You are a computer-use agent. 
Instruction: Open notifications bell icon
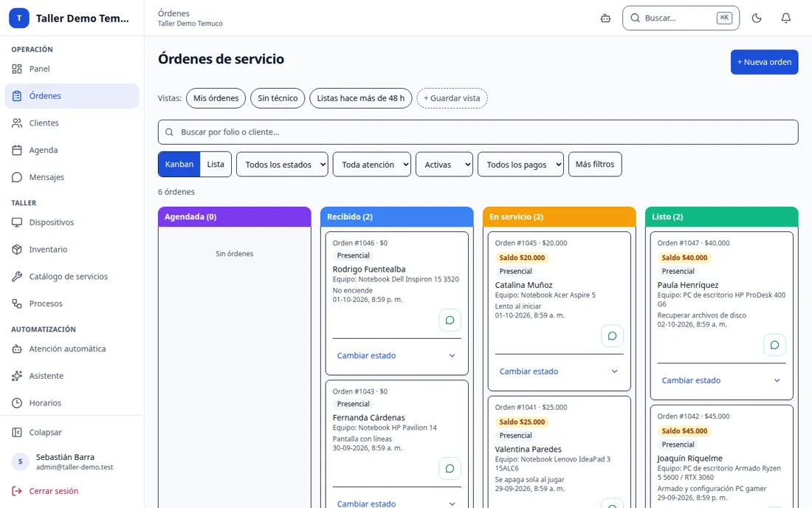pos(785,18)
